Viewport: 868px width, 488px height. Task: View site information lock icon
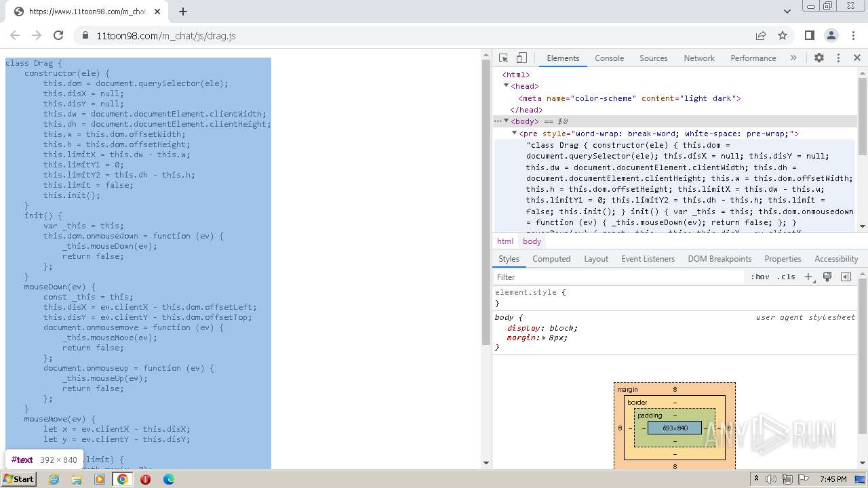tap(85, 35)
